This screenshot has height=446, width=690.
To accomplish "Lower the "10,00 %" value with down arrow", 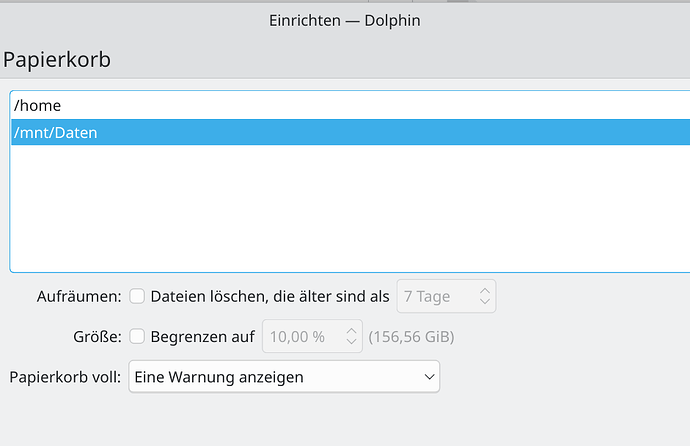I will pyautogui.click(x=351, y=343).
